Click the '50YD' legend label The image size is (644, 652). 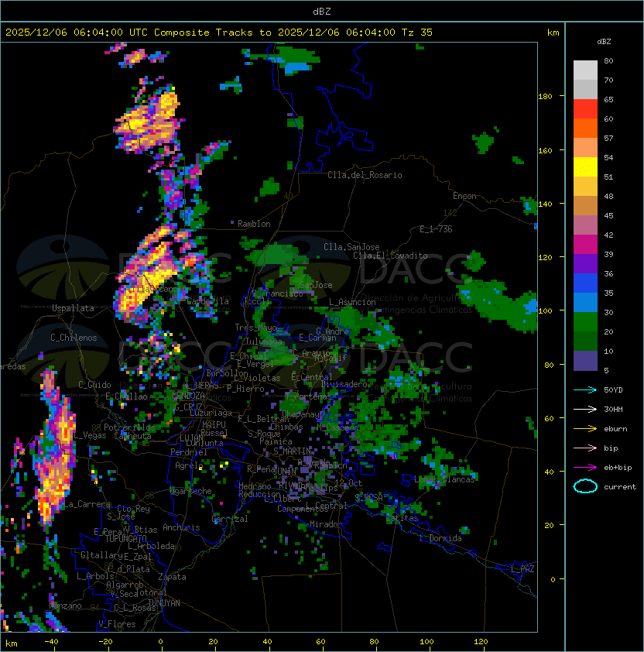[613, 390]
